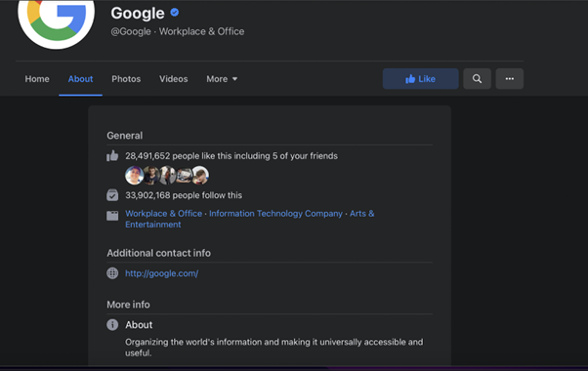Viewport: 588px width, 371px height.
Task: Click the globe icon beside website
Action: click(x=112, y=273)
